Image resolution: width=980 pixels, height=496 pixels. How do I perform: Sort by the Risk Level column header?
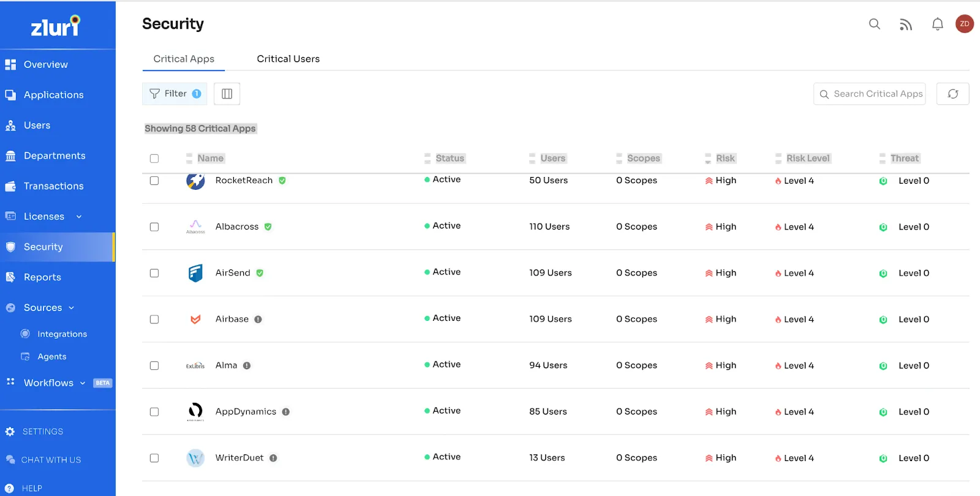808,158
